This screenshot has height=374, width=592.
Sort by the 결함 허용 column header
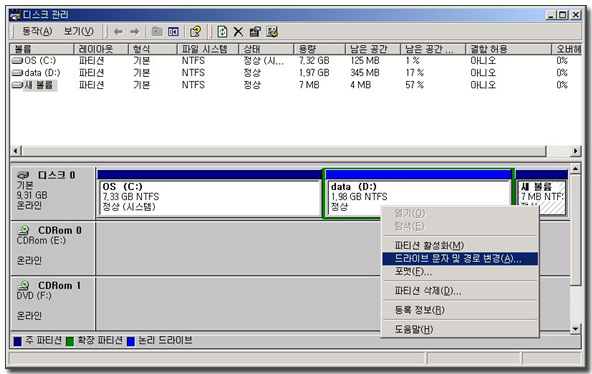coord(508,49)
